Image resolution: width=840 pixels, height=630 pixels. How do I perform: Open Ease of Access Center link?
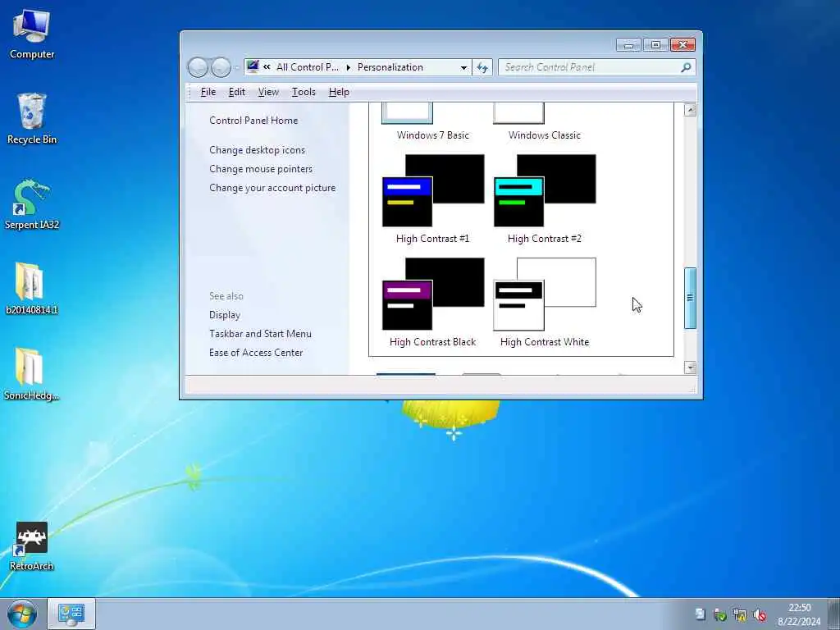256,353
